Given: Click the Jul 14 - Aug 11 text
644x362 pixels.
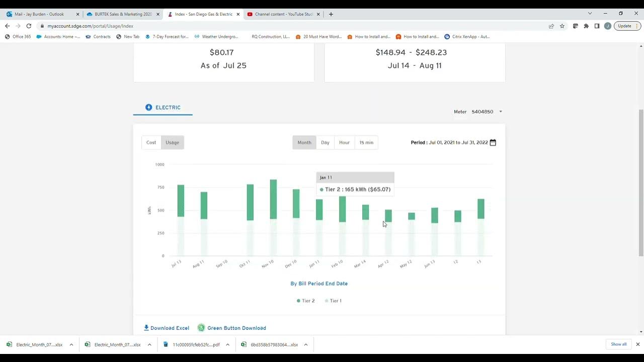Looking at the screenshot, I should [415, 65].
